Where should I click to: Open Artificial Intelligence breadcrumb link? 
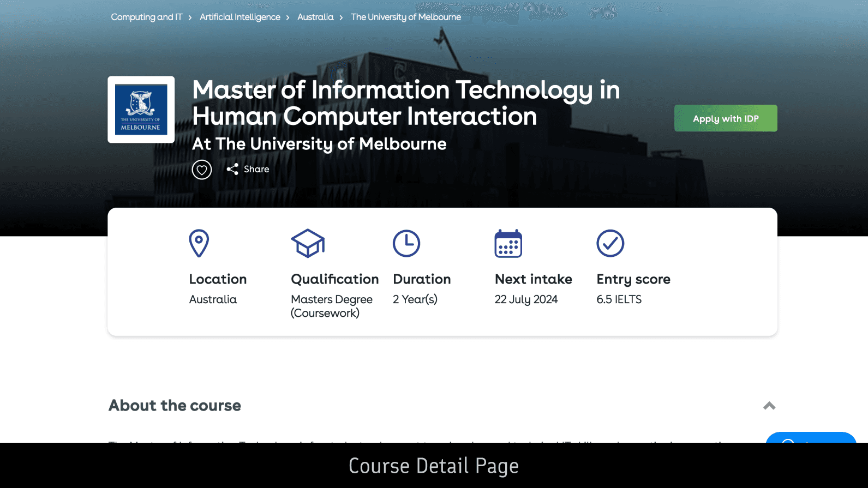(x=240, y=17)
